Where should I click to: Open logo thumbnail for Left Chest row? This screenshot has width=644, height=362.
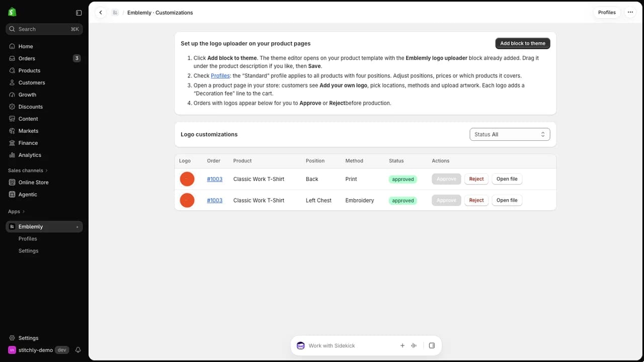click(x=187, y=200)
